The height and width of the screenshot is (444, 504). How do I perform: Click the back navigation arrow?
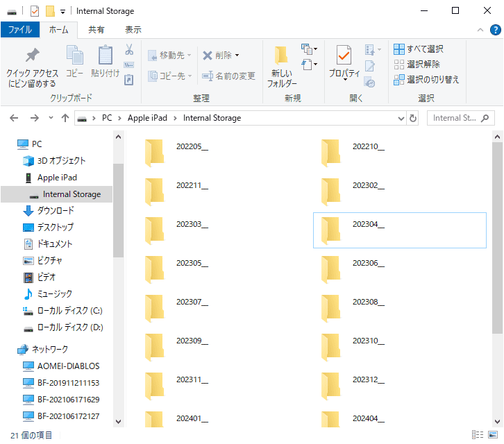15,118
